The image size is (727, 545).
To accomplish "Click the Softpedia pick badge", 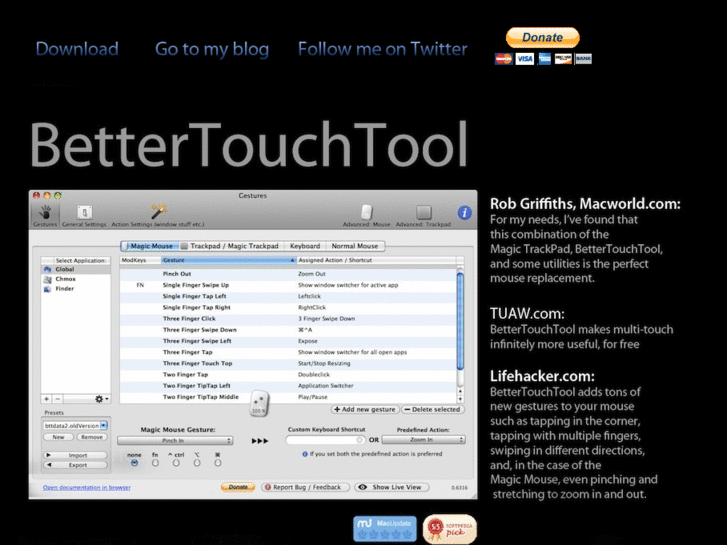I will (x=450, y=529).
